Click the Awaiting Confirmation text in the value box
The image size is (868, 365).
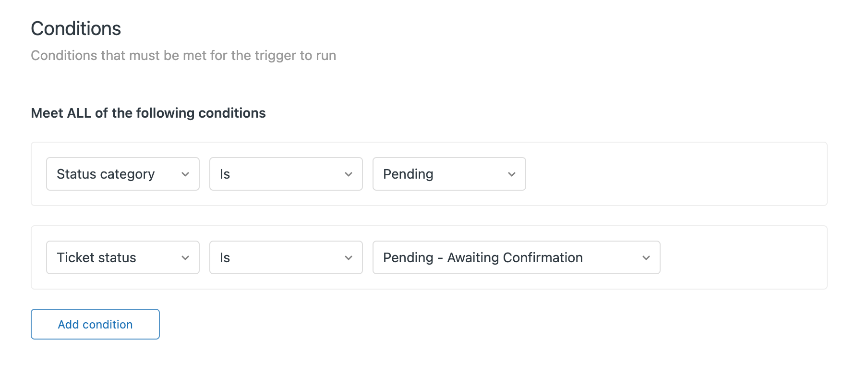click(x=515, y=258)
